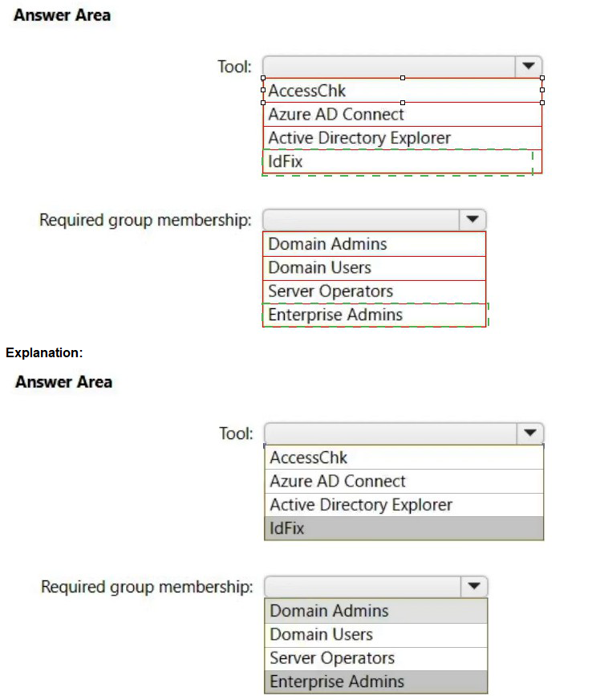Choose Domain Users under Explanation
Screen dimensions: 592x700
click(x=375, y=635)
